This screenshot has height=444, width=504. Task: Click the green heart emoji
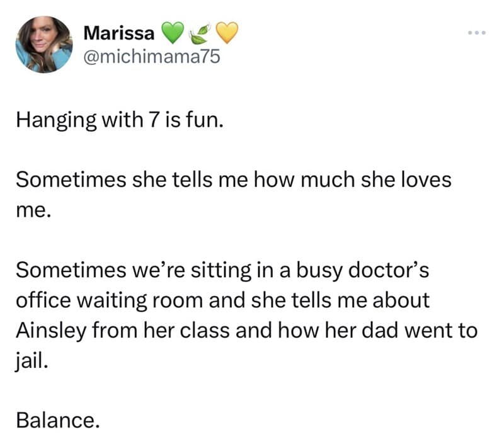tap(173, 31)
